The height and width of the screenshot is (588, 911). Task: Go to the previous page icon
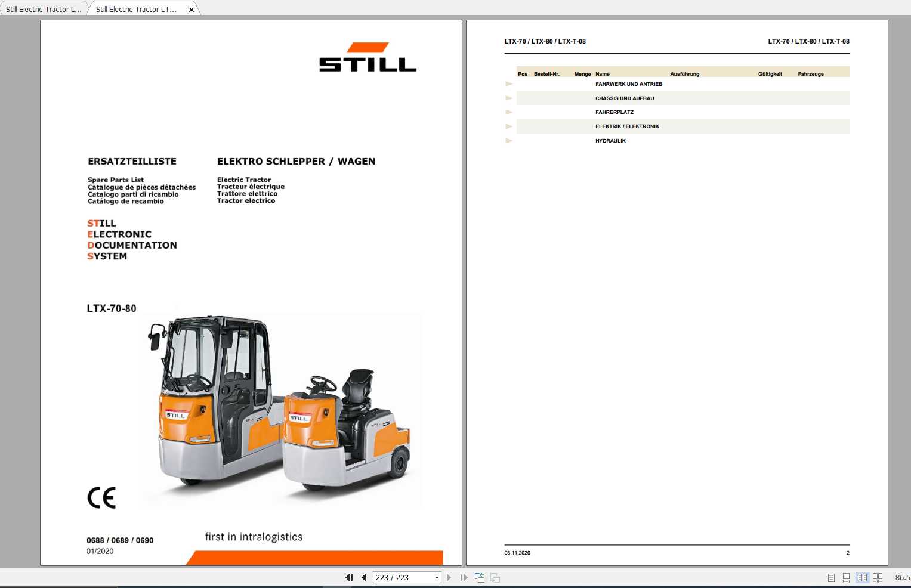[363, 577]
